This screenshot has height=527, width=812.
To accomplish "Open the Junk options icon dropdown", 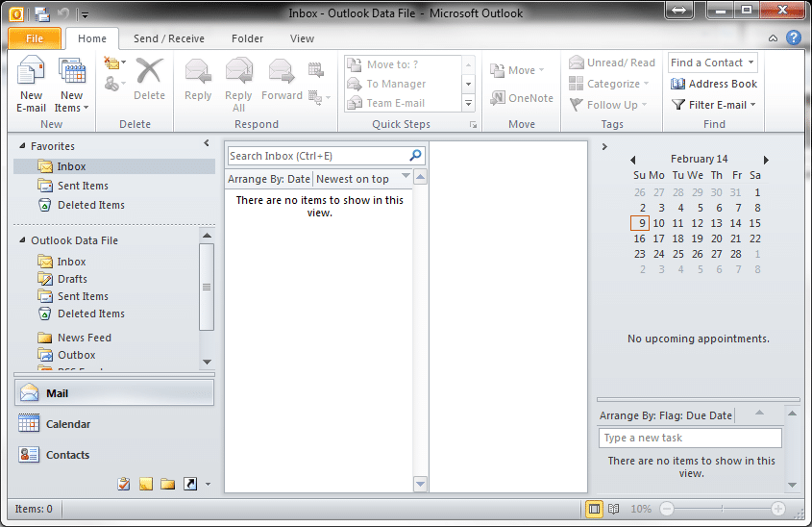I will pos(115,83).
